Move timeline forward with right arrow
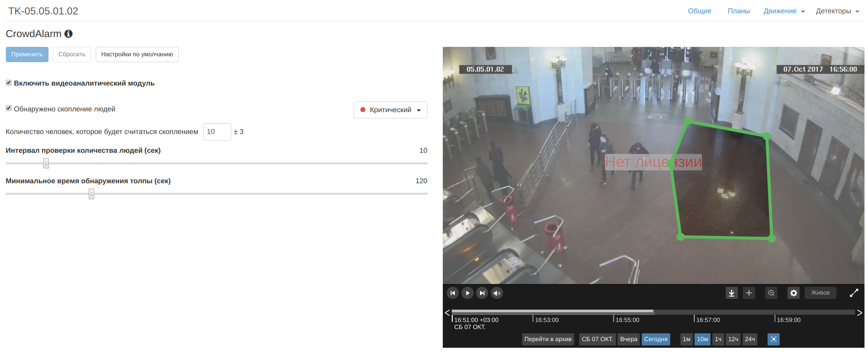The image size is (868, 363). (x=859, y=313)
